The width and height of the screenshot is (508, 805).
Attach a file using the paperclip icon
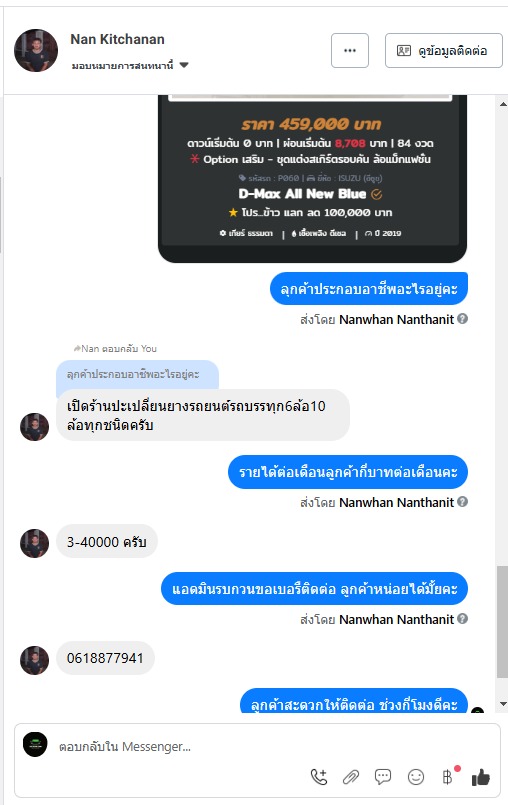351,777
